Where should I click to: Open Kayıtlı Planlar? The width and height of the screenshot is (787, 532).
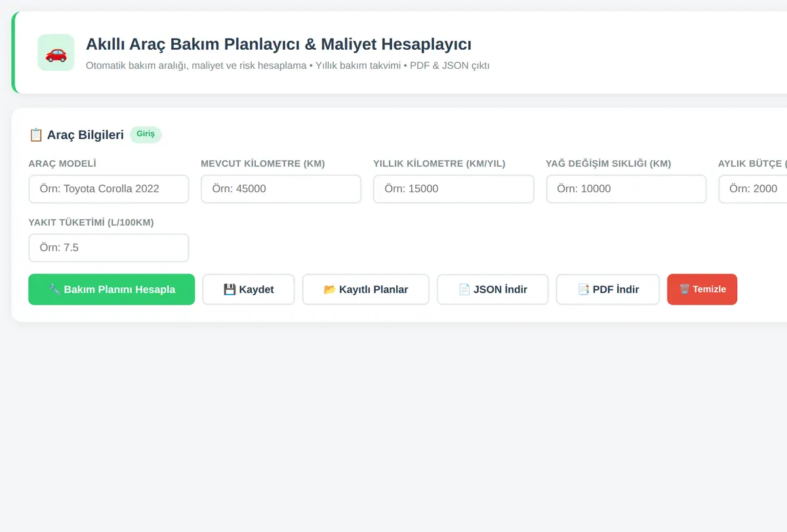point(366,289)
